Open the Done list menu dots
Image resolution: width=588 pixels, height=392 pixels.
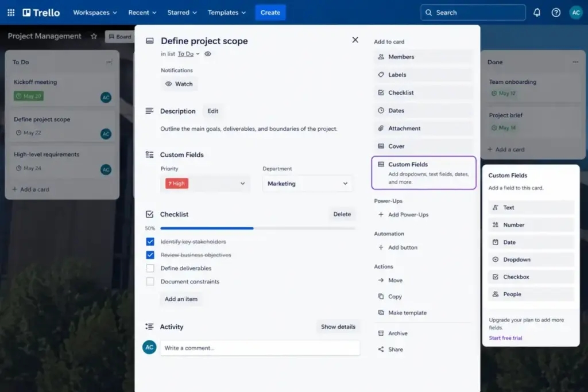point(575,62)
